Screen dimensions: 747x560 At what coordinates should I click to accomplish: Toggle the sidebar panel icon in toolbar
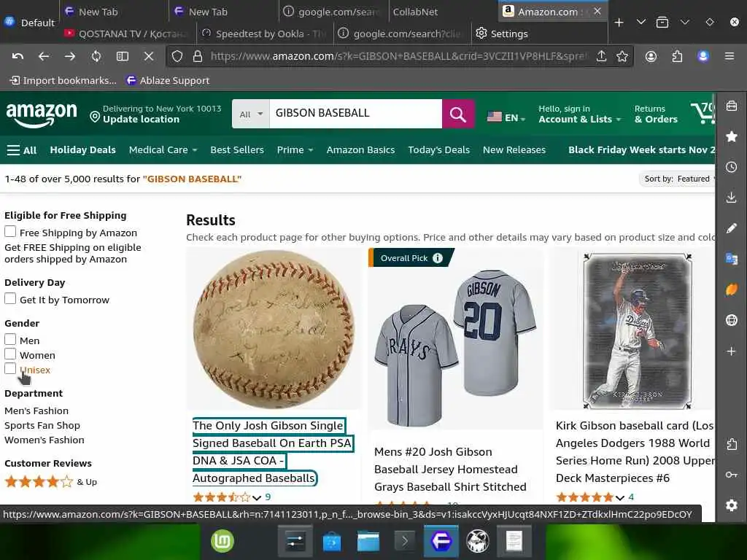[123, 56]
